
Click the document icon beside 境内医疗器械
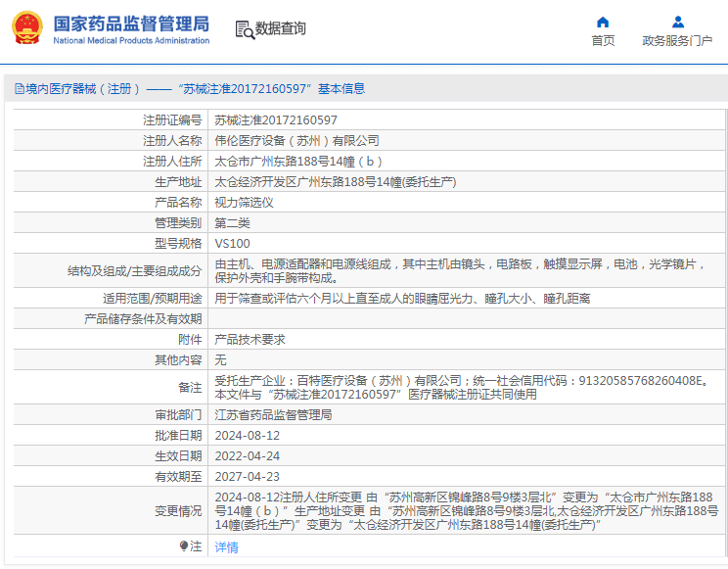(x=20, y=88)
